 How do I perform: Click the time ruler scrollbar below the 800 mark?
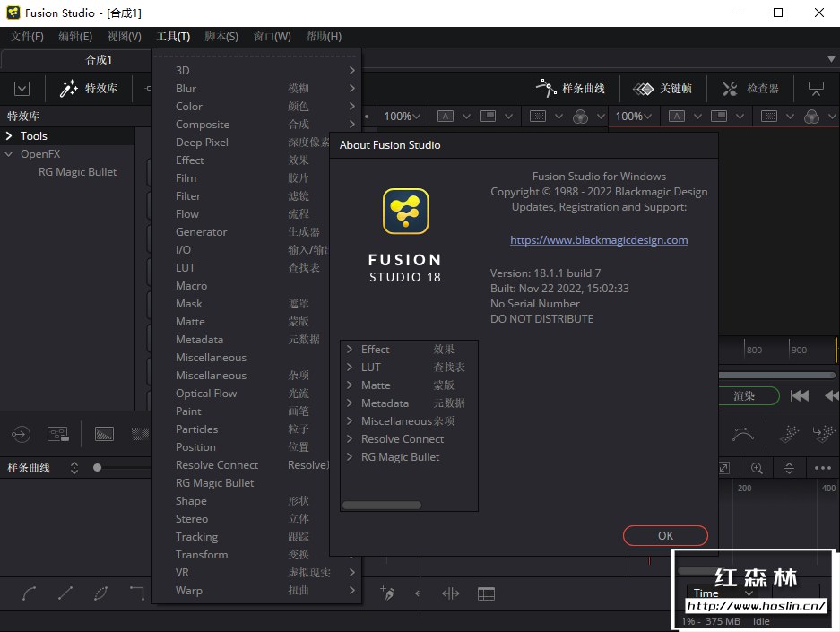776,375
